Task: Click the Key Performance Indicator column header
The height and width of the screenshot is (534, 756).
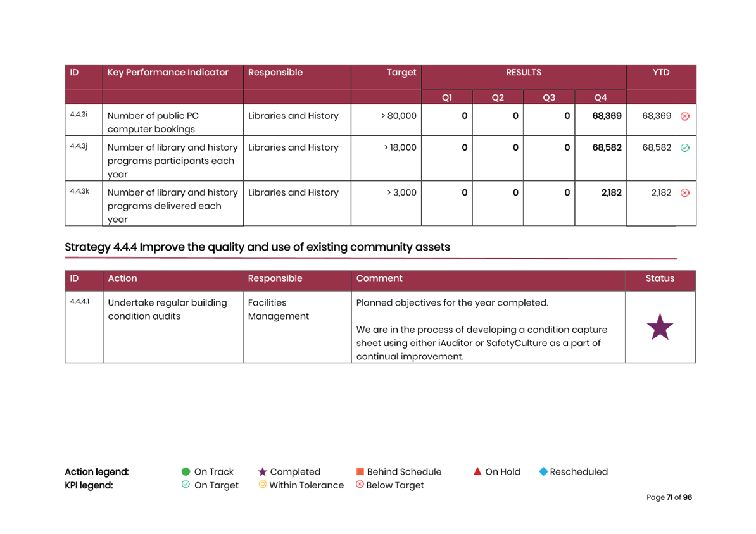Action: click(168, 73)
